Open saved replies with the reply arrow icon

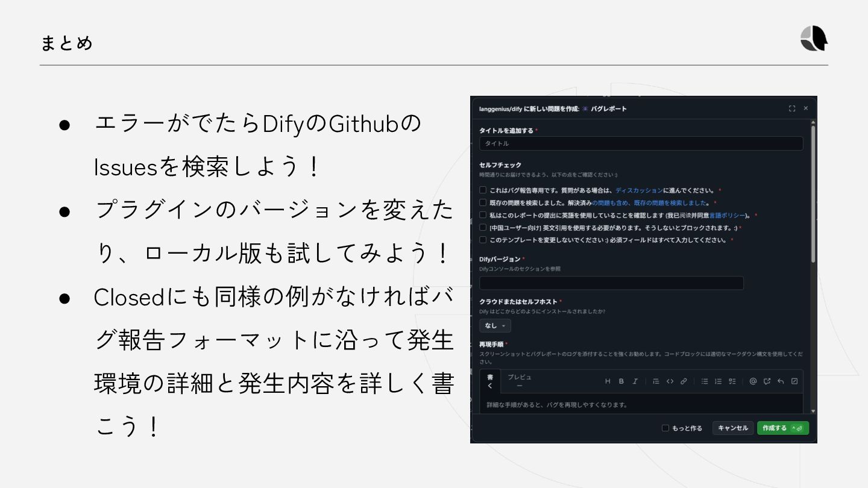coord(781,381)
